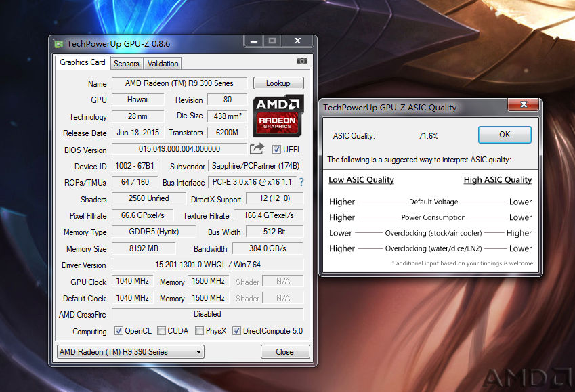Click the GPU Clock row Memory field 1500 MHz
This screenshot has width=575, height=392.
[209, 281]
